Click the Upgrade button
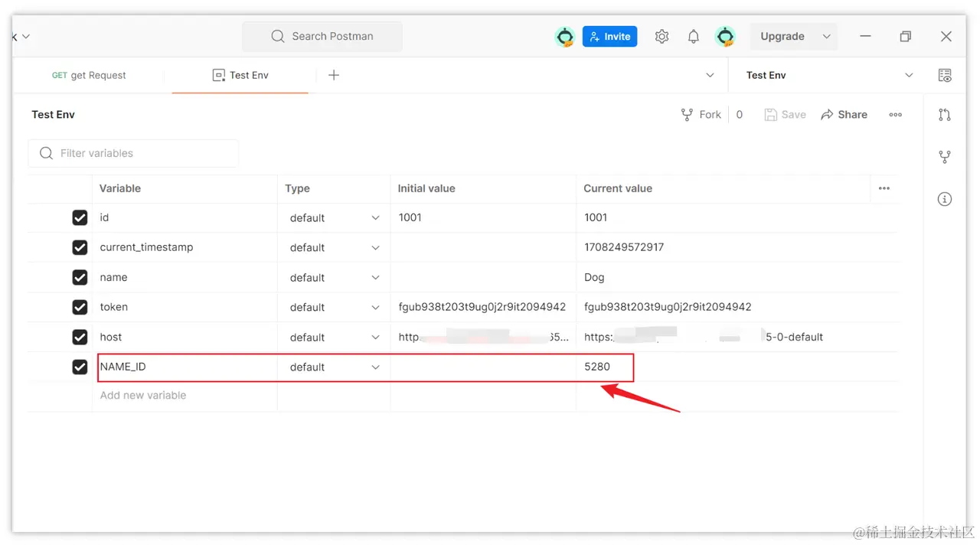The height and width of the screenshot is (545, 980). (782, 36)
